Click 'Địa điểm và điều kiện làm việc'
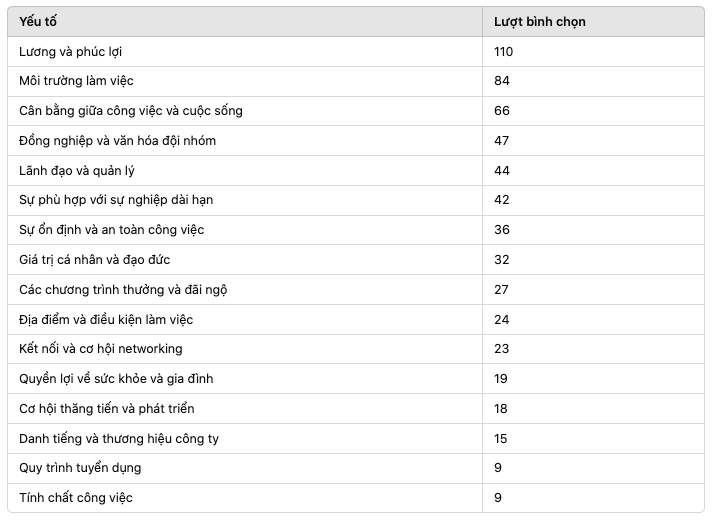The width and height of the screenshot is (715, 524). [106, 319]
